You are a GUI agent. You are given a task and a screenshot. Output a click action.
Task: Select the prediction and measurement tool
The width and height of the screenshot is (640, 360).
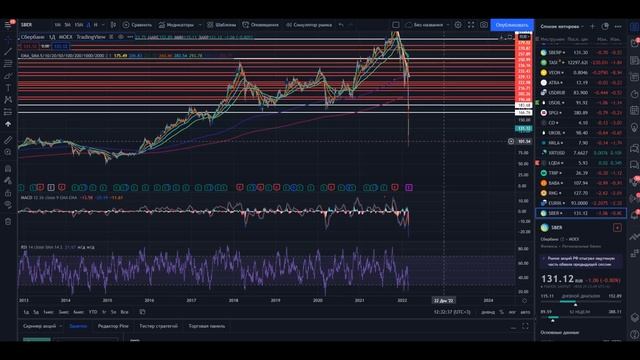click(8, 112)
